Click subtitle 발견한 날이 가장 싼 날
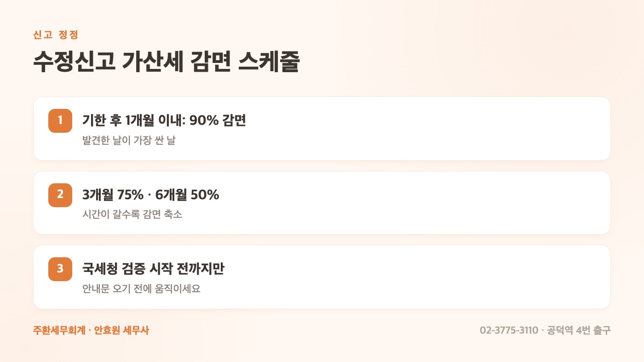This screenshot has height=362, width=644. click(x=129, y=141)
